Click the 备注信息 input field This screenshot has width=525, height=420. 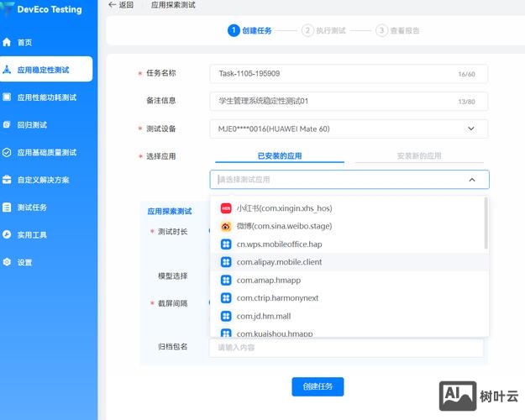point(349,101)
